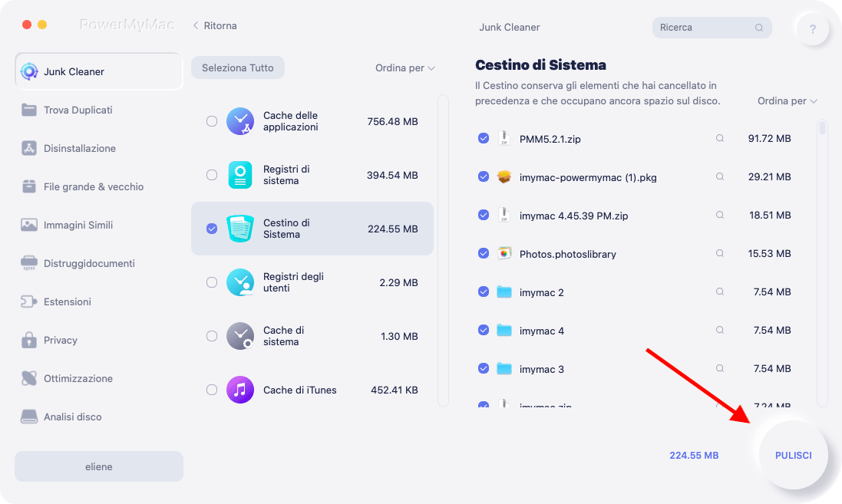Click magnifier icon for imymac 4.45.39 PM.zip
The image size is (842, 504).
click(x=719, y=216)
